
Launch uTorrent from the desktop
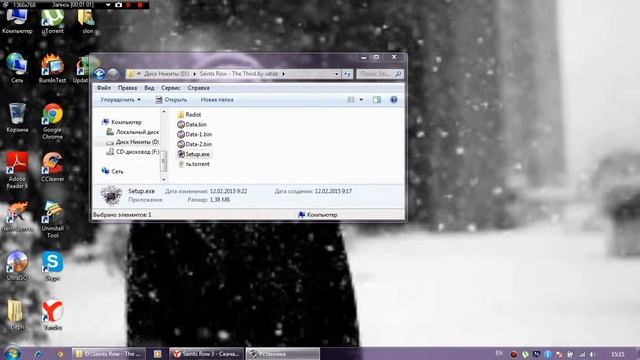pos(52,21)
